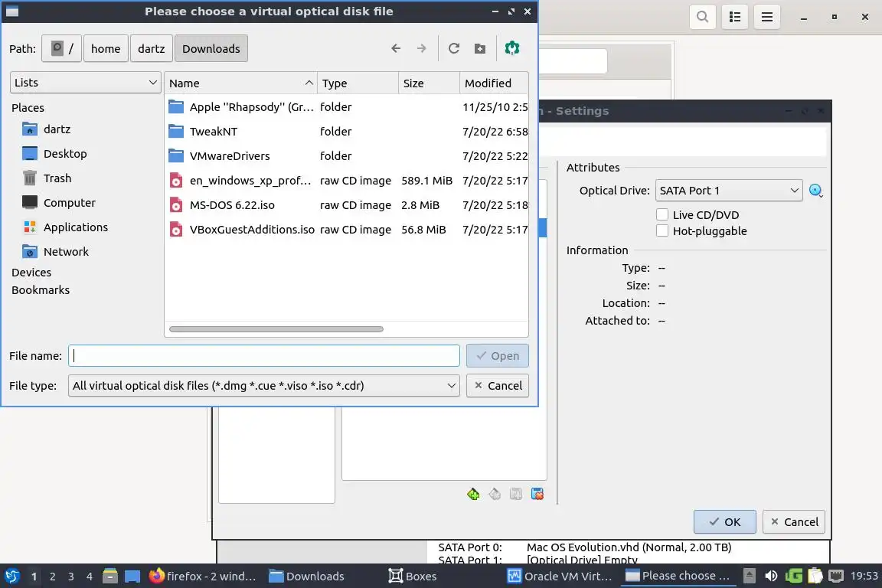The width and height of the screenshot is (882, 588).
Task: Cancel the file chooser dialog
Action: point(497,386)
